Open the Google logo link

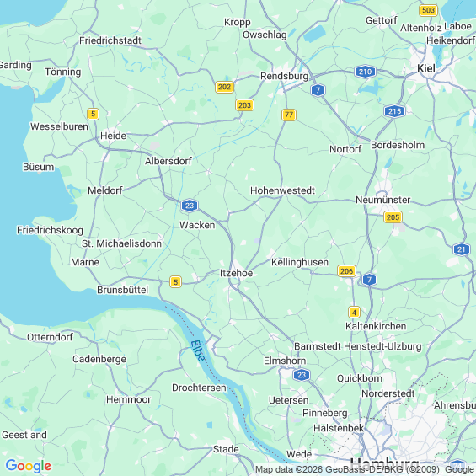coord(29,466)
